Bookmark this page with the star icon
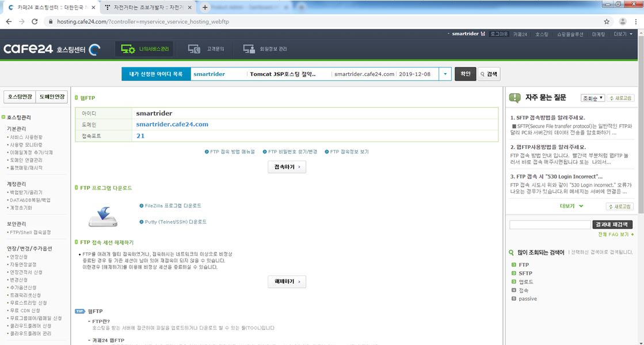Image resolution: width=644 pixels, height=345 pixels. pos(607,21)
